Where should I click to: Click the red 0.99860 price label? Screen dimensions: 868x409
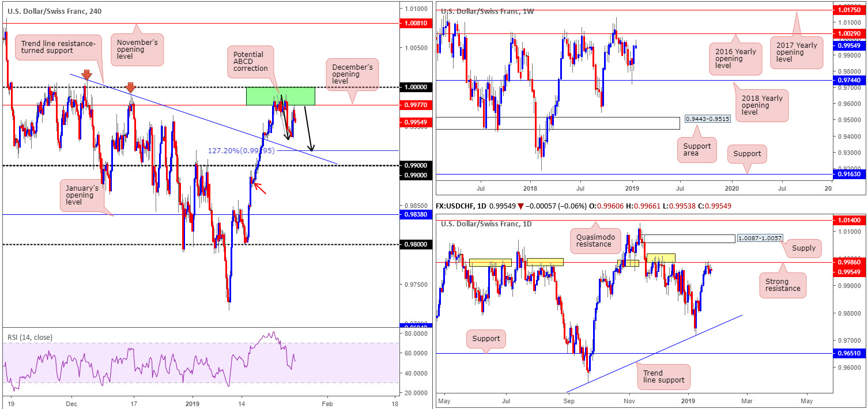point(850,262)
